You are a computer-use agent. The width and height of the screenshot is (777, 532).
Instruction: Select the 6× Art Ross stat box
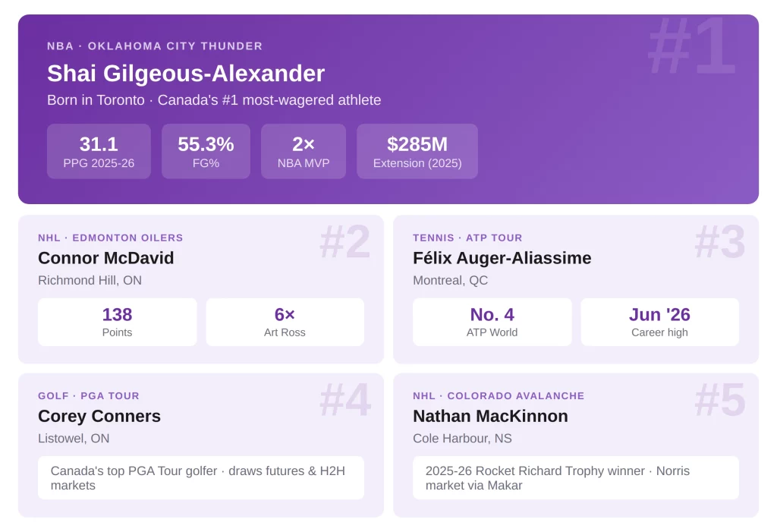285,322
